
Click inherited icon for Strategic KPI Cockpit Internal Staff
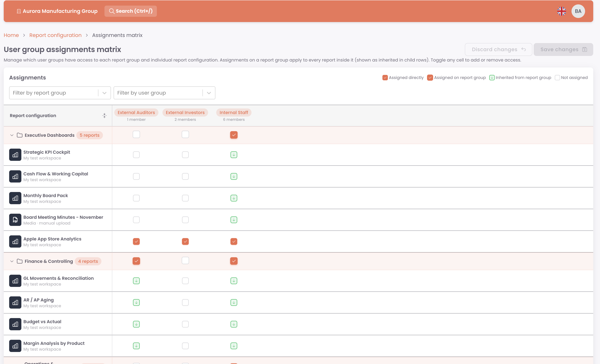[x=234, y=155]
